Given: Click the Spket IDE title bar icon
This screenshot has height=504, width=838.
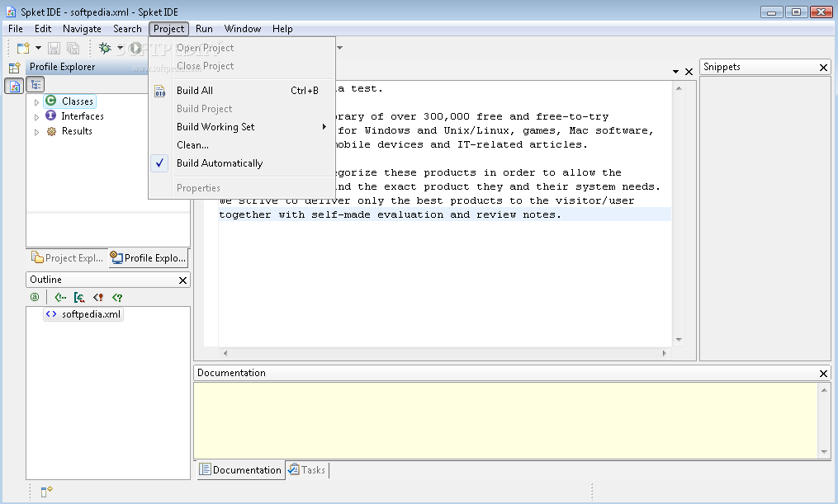Looking at the screenshot, I should point(11,12).
